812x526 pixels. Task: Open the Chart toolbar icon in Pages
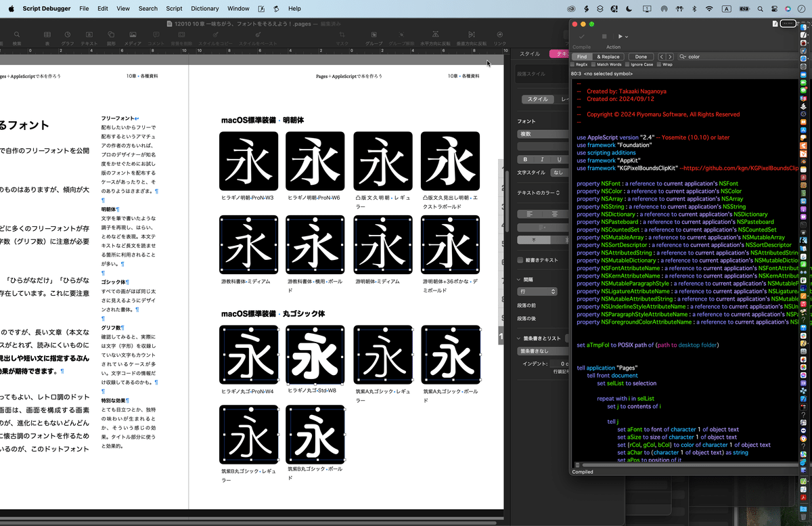tap(68, 34)
